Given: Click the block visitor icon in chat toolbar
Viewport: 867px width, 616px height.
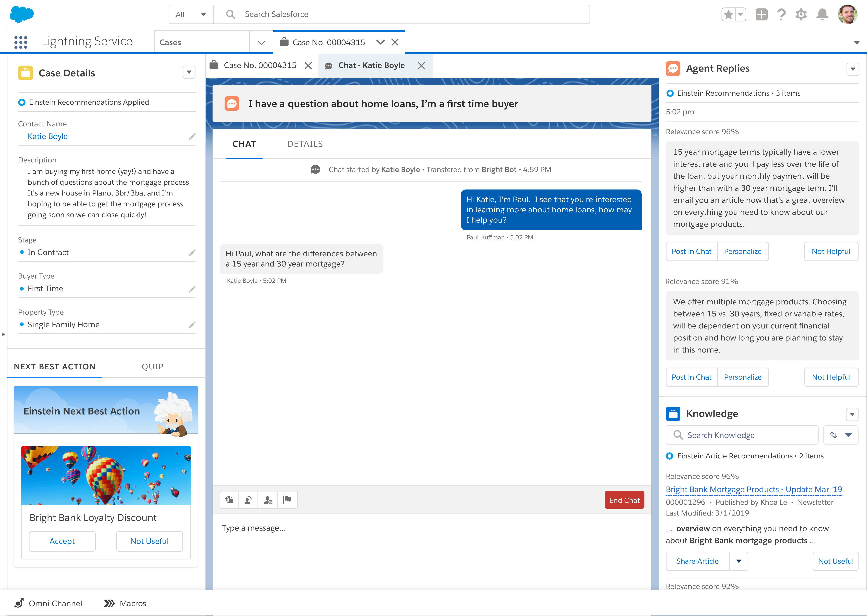Looking at the screenshot, I should click(268, 500).
